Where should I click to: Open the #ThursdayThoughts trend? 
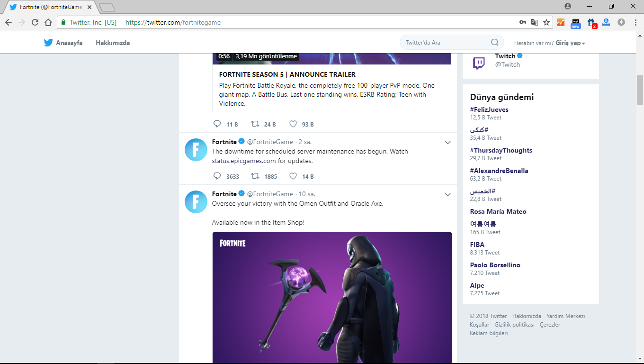(501, 150)
